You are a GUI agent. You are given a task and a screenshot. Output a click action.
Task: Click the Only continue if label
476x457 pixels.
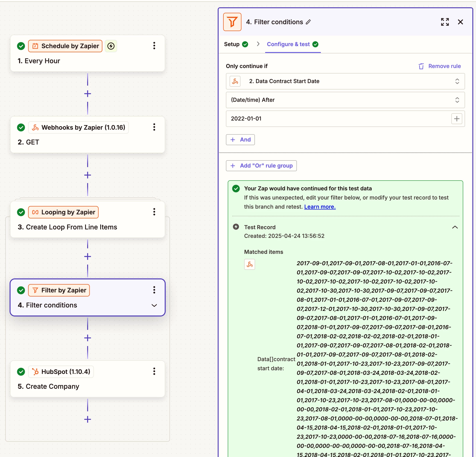coord(246,66)
